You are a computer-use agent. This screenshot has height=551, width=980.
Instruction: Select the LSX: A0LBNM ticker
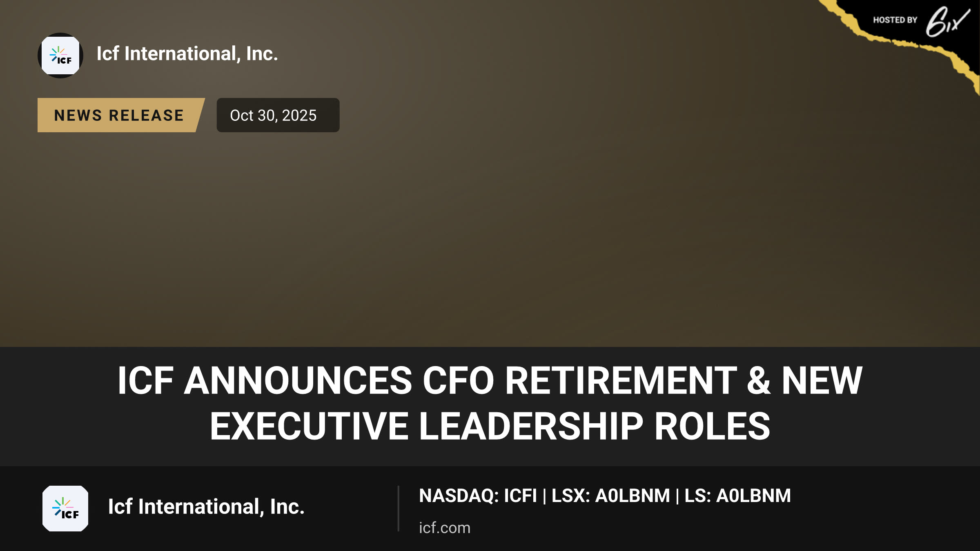point(610,496)
